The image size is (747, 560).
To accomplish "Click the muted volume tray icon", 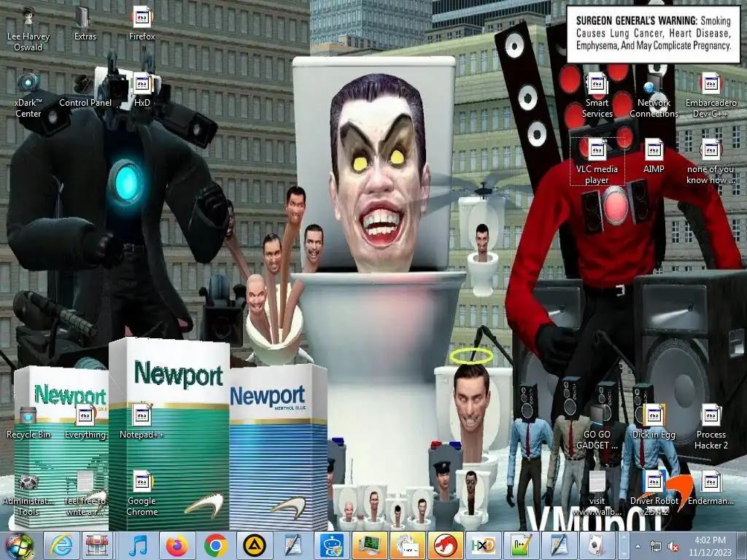I will tap(673, 546).
